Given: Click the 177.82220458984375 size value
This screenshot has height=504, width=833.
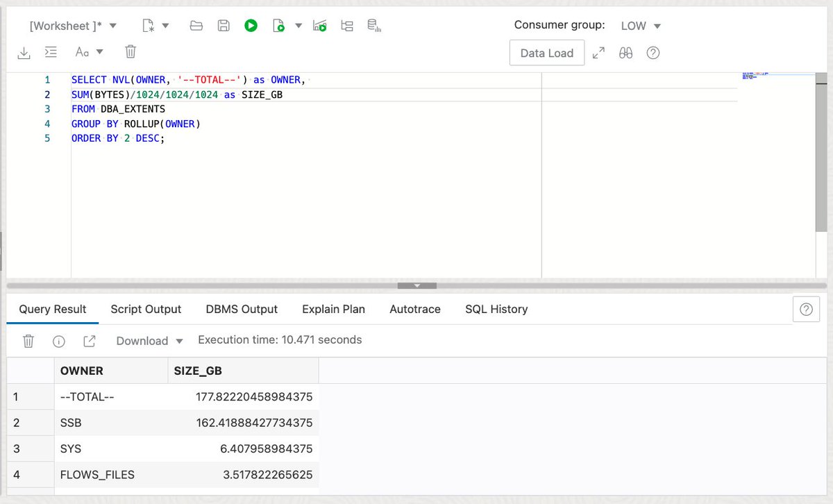Looking at the screenshot, I should click(253, 396).
